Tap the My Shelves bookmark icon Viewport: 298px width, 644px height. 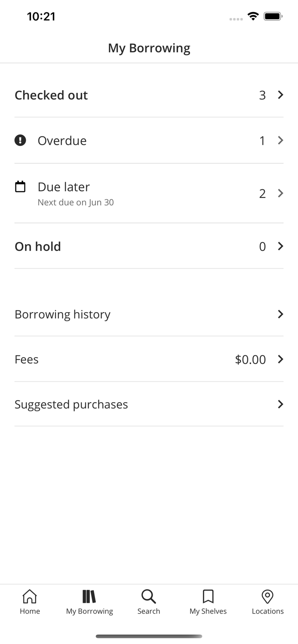click(208, 596)
